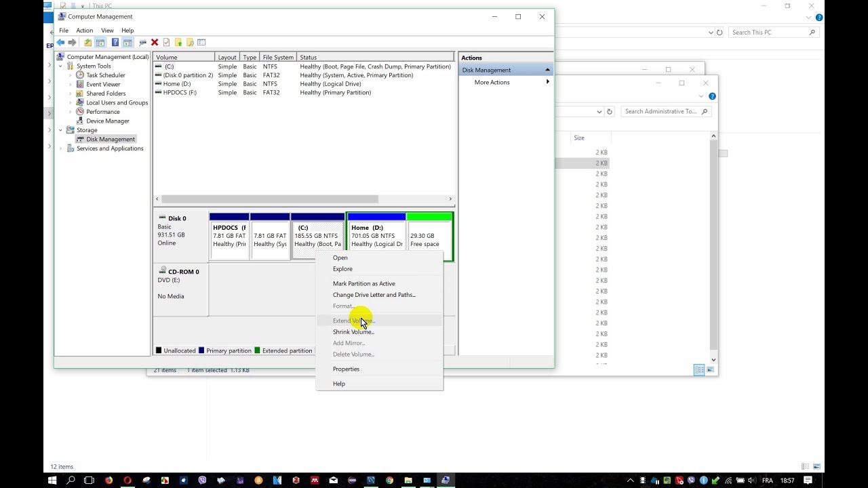
Task: Expand the Performance tree node
Action: (71, 112)
